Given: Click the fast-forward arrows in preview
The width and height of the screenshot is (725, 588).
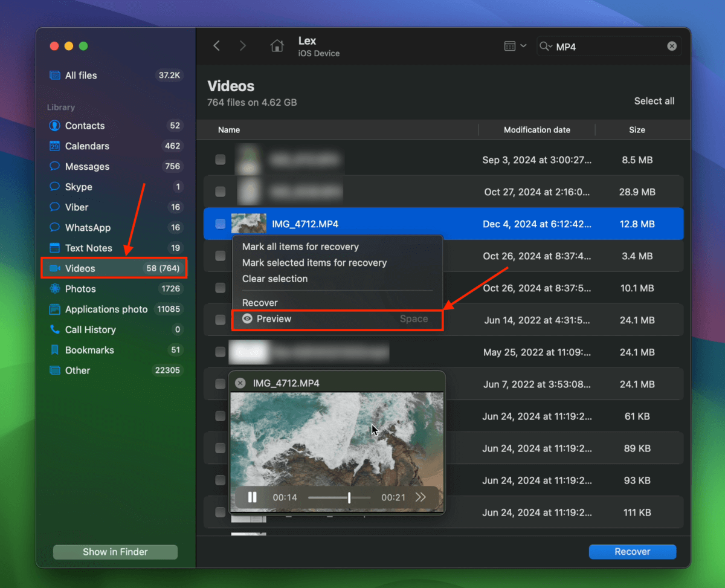Looking at the screenshot, I should (420, 497).
